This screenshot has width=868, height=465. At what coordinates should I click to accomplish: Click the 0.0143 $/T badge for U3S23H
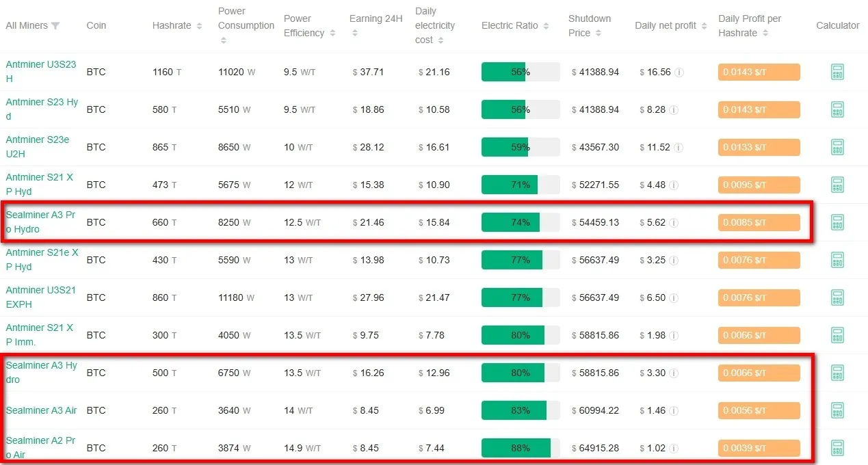tap(759, 72)
